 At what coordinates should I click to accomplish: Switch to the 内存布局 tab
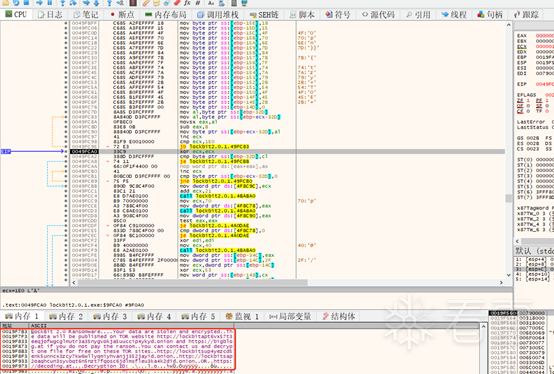click(166, 14)
